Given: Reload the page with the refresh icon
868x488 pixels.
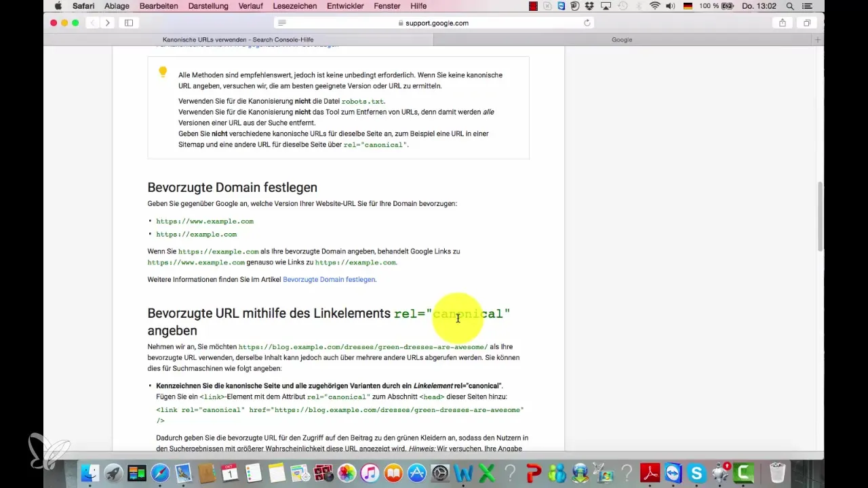Looking at the screenshot, I should pos(587,23).
